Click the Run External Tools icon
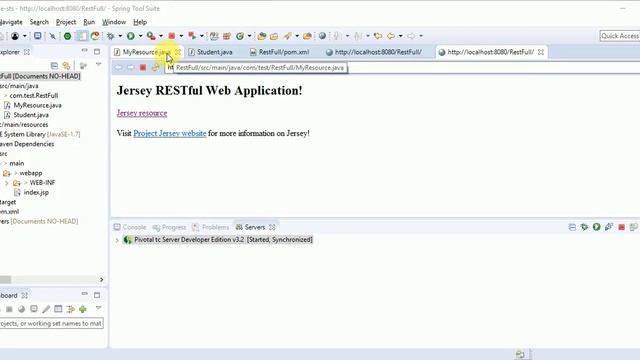The height and width of the screenshot is (360, 640). [x=151, y=36]
